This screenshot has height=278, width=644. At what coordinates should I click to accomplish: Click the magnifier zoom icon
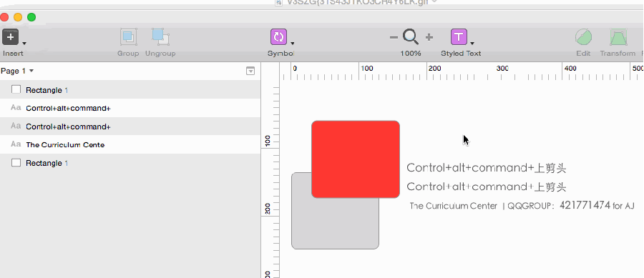[x=411, y=37]
